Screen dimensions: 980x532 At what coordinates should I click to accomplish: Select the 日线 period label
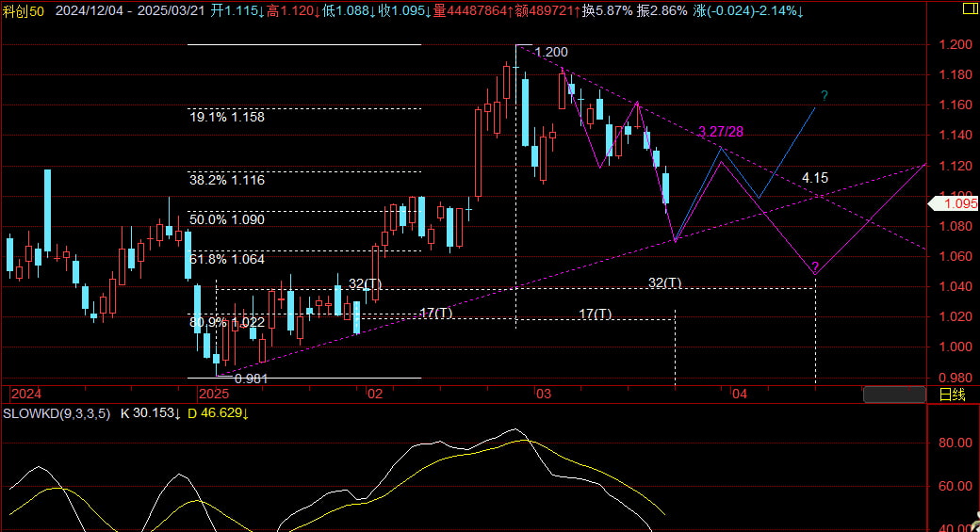click(x=952, y=395)
